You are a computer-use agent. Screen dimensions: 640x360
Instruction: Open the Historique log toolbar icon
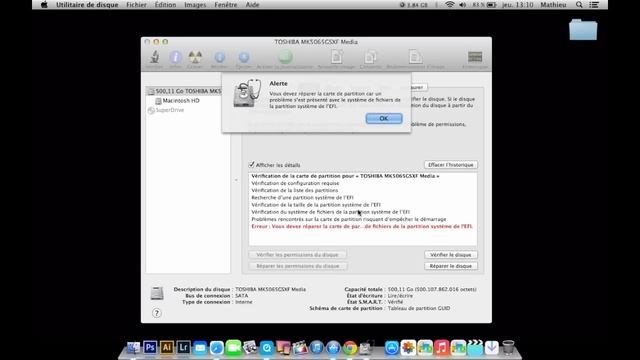[475, 57]
